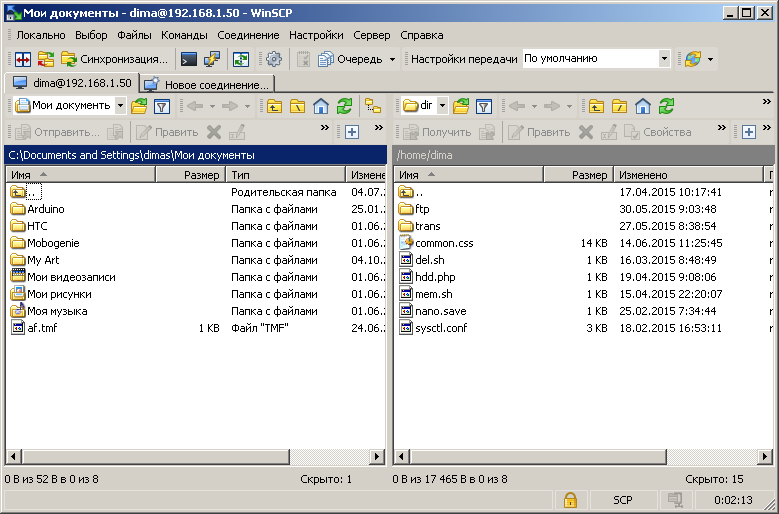Open the 'Мои документы' local drive dropdown
Screen dimensions: 779x514
120,106
